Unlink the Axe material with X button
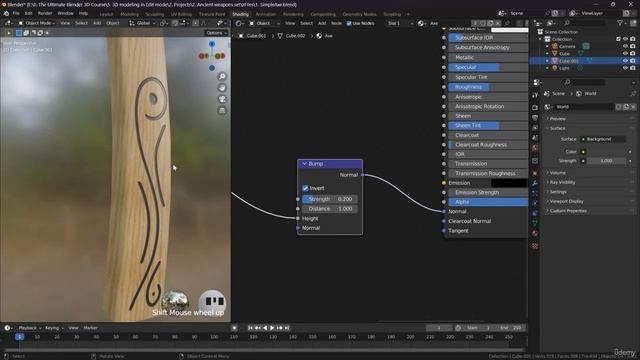The height and width of the screenshot is (360, 640). (498, 23)
